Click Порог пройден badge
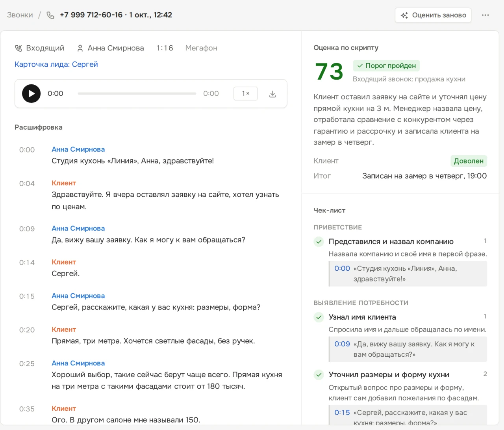 [386, 65]
